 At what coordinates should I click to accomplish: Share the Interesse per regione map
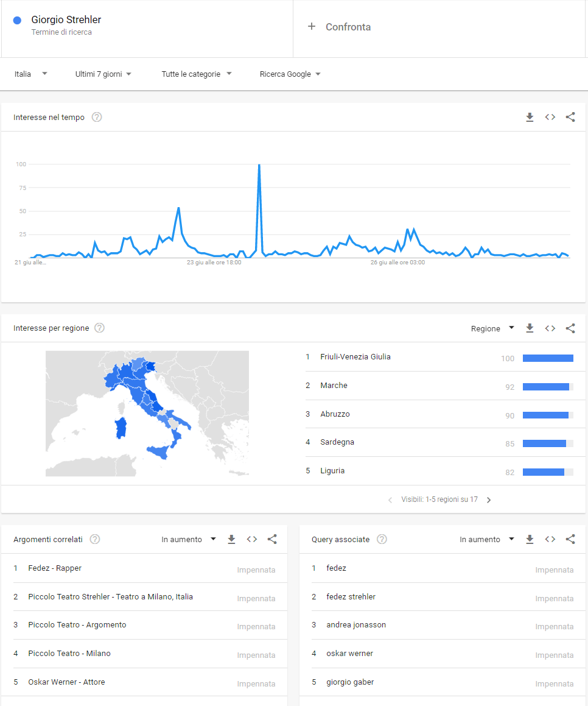pyautogui.click(x=570, y=328)
